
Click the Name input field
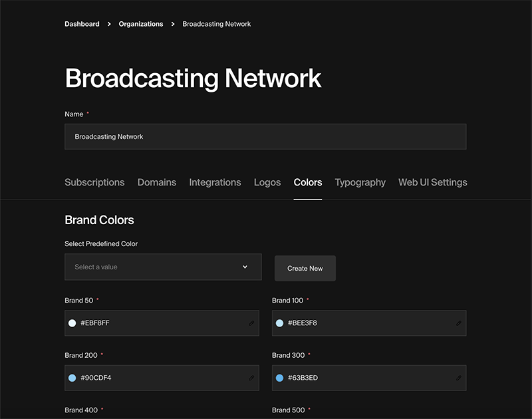(265, 136)
